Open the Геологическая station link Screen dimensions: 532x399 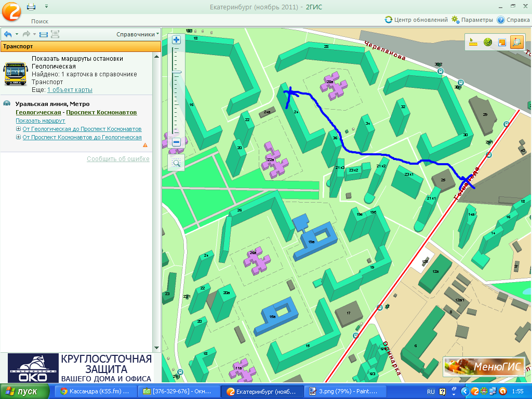coord(38,112)
